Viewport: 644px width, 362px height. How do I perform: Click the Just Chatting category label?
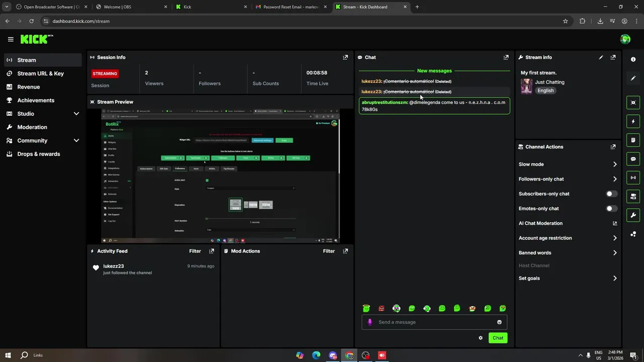point(549,82)
